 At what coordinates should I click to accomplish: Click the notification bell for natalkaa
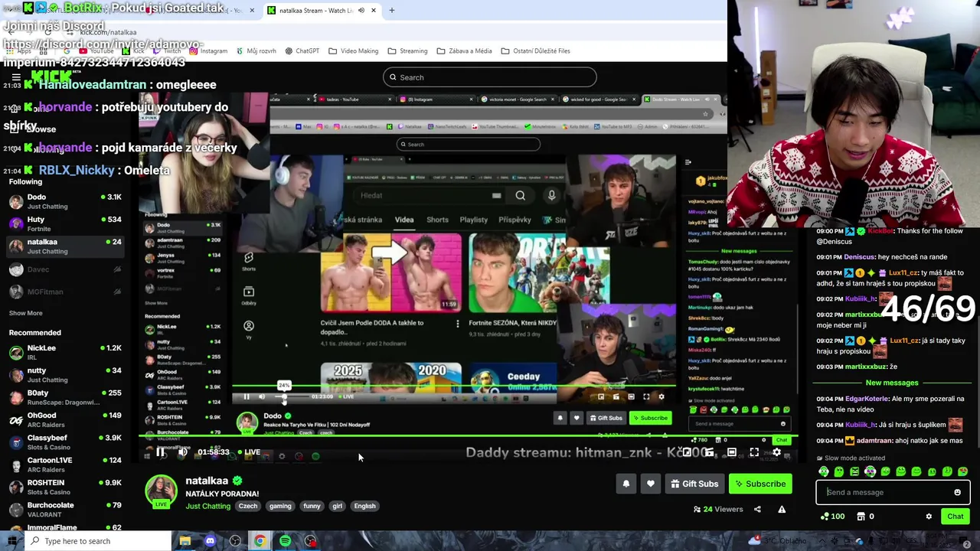[626, 484]
